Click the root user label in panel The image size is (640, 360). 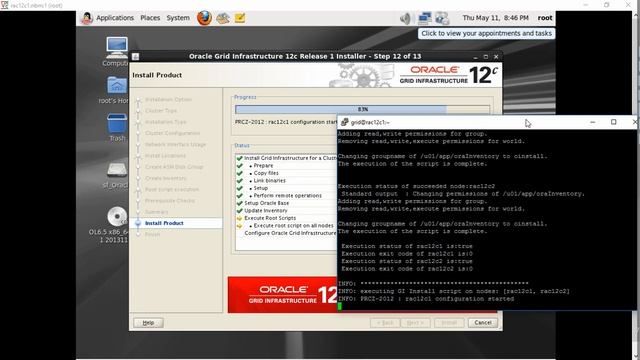click(545, 18)
